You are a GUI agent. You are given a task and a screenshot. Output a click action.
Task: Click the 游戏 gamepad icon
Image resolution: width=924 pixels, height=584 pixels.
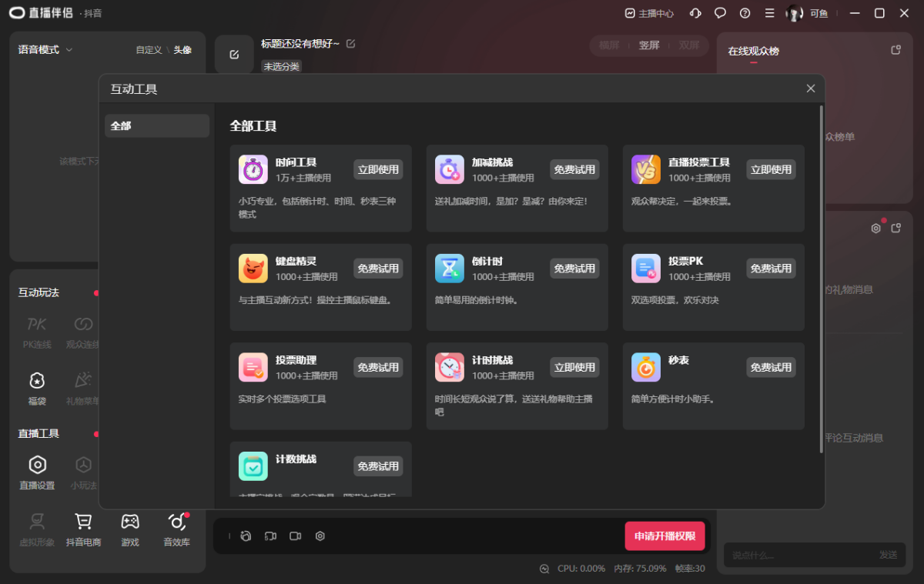pos(130,522)
